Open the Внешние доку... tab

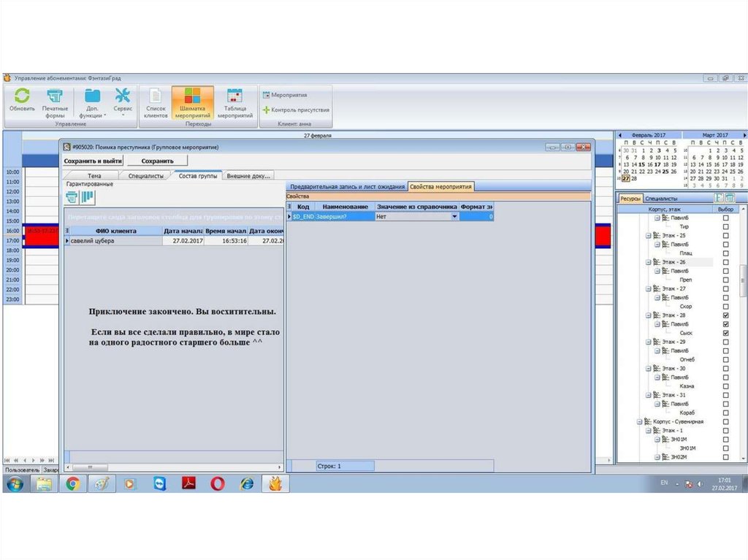248,176
